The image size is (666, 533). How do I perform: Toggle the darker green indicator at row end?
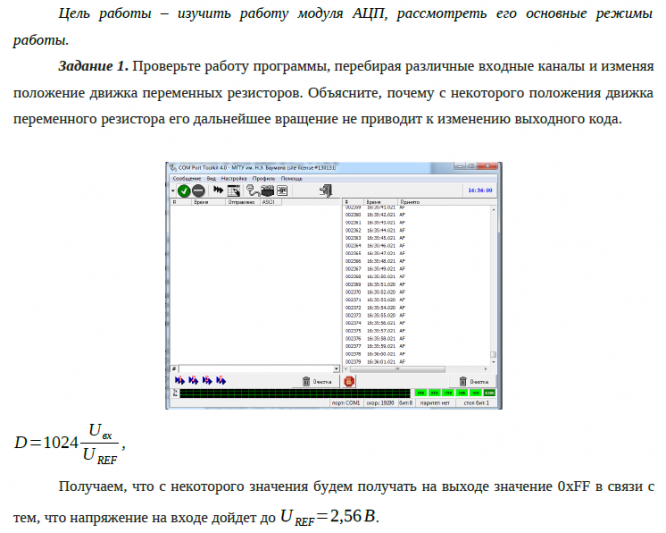tap(490, 393)
